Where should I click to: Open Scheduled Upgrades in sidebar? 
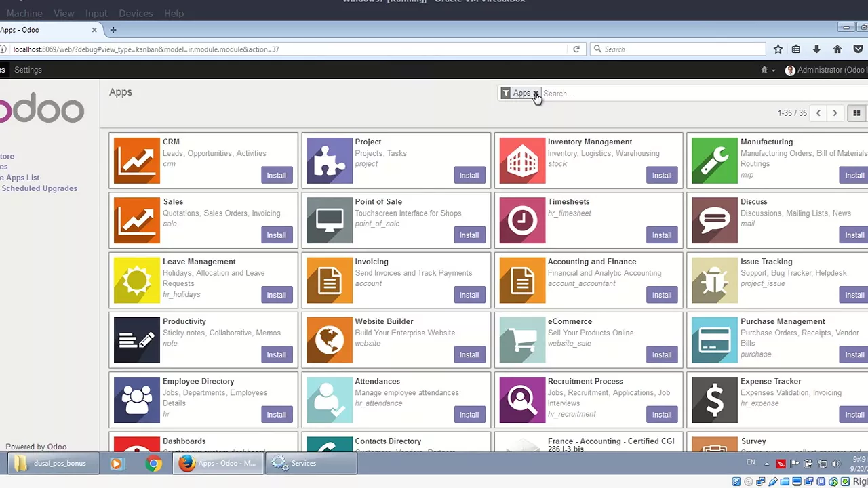click(39, 188)
